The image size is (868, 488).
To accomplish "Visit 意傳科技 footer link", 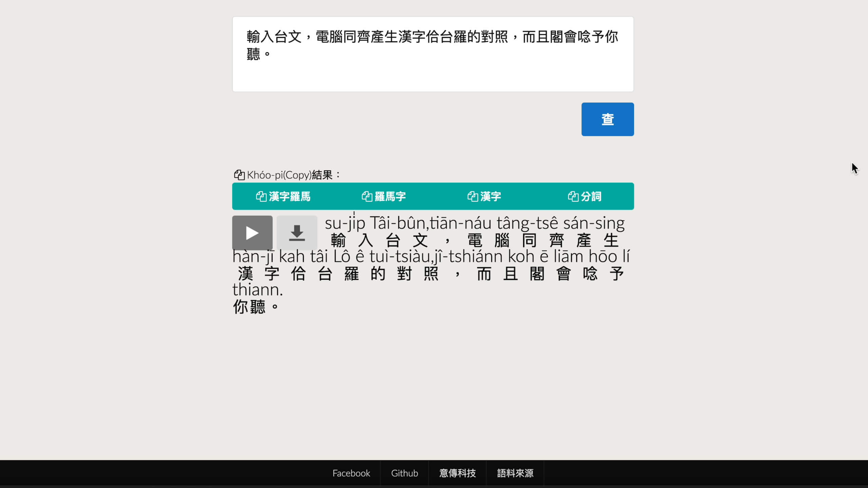I will pos(457,473).
